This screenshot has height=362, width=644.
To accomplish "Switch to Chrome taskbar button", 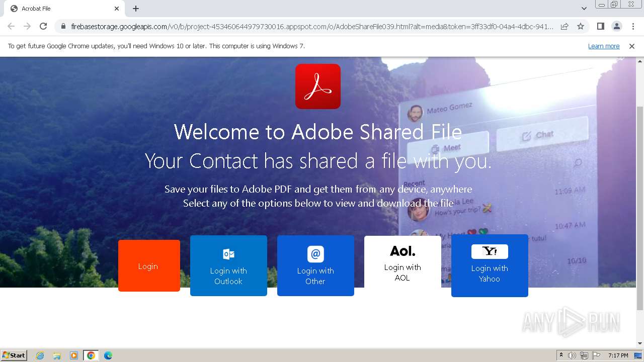I will pos(91,355).
